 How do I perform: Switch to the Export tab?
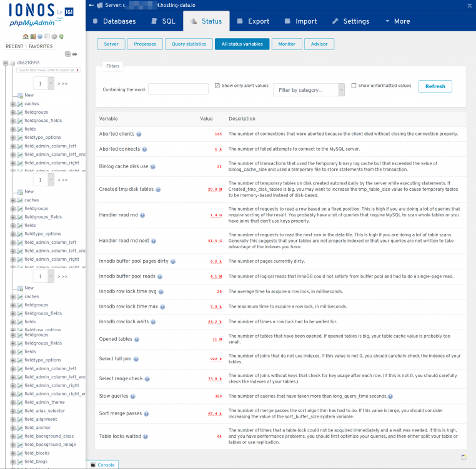click(x=252, y=21)
